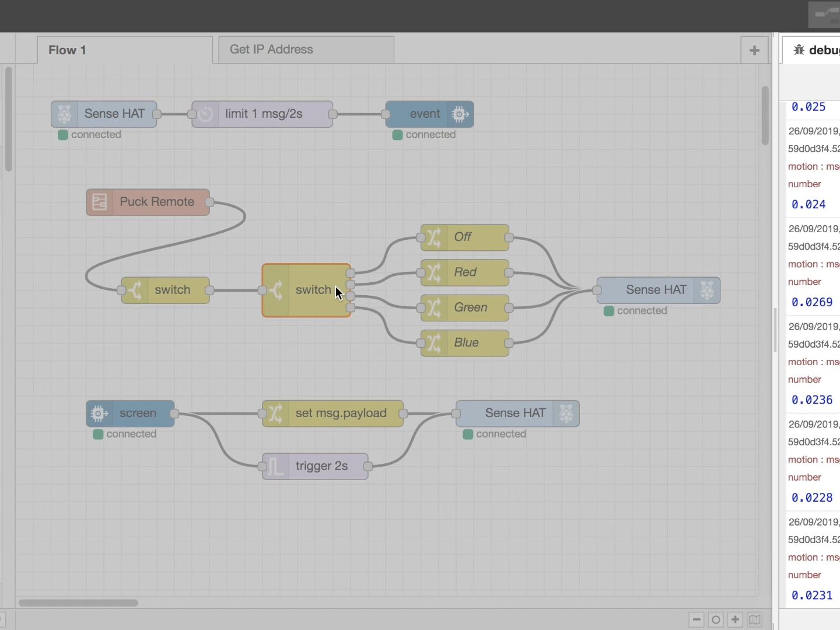The image size is (840, 630).
Task: Select the Off change node
Action: [464, 237]
